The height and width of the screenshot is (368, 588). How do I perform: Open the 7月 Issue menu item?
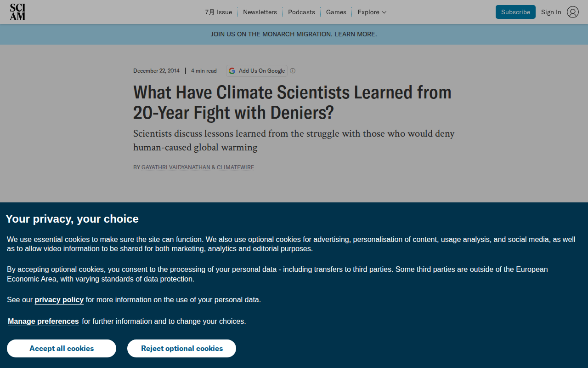pos(218,12)
